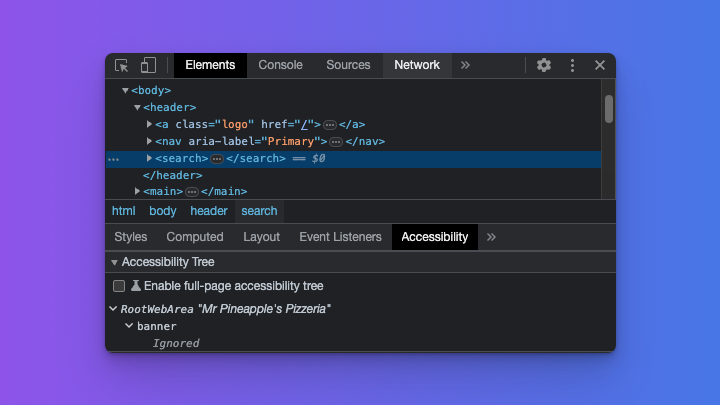
Task: Collapse the body element node
Action: click(125, 91)
